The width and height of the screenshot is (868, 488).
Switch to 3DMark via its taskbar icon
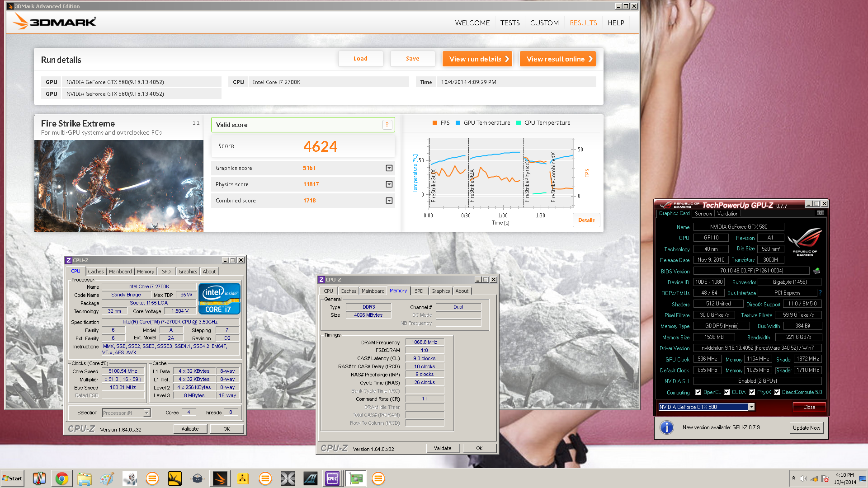[220, 479]
